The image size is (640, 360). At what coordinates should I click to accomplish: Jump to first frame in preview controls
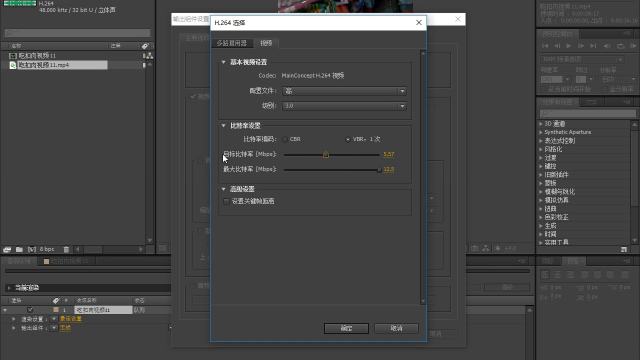[545, 46]
